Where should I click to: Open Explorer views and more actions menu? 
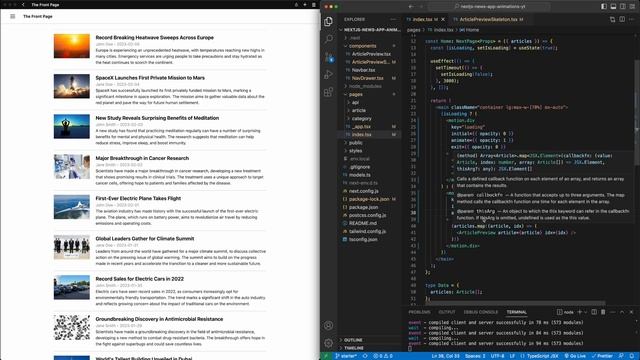tap(393, 19)
